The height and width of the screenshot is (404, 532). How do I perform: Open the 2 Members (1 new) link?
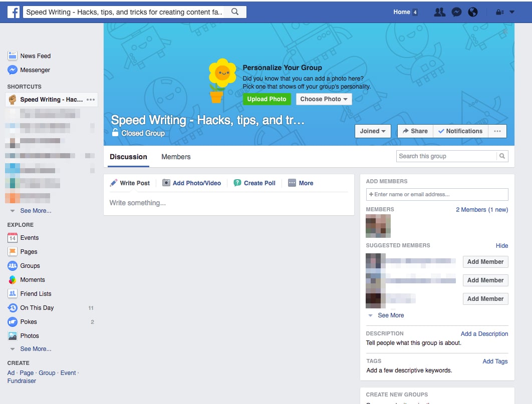(482, 210)
